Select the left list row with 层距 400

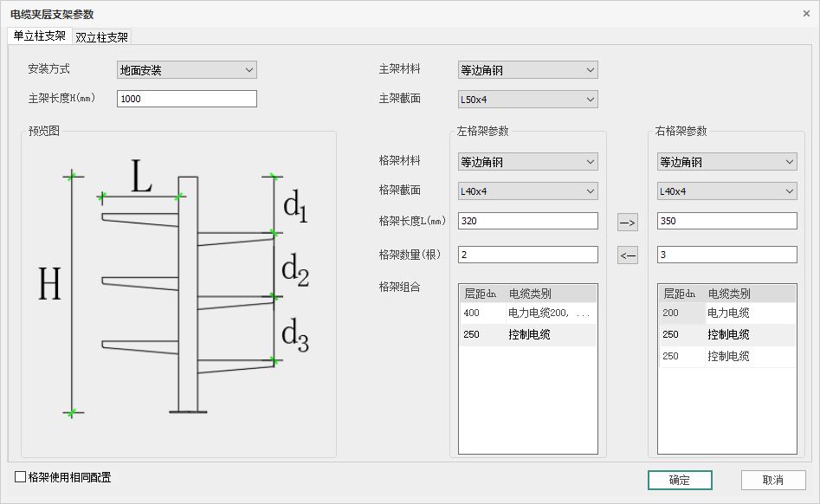528,313
